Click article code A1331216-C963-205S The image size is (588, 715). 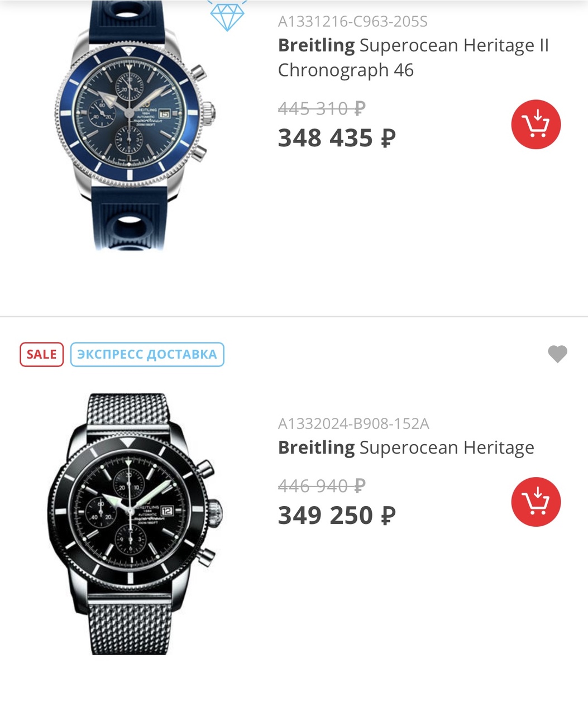[352, 22]
